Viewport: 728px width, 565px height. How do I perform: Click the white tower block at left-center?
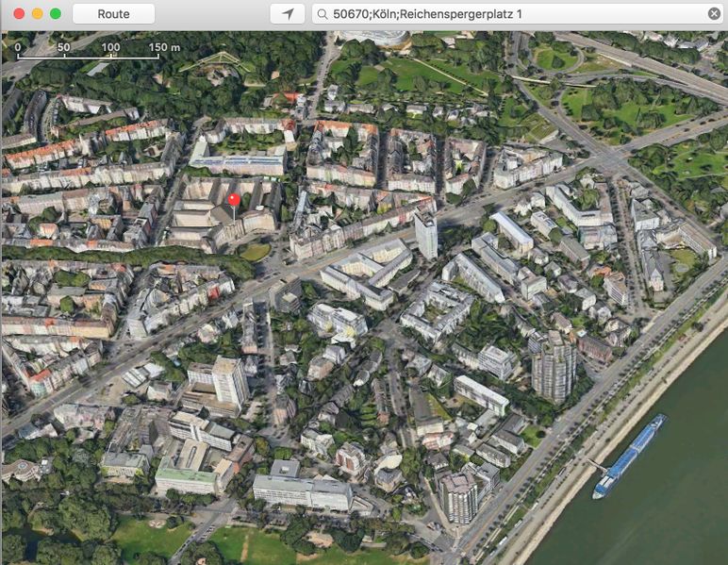(229, 381)
